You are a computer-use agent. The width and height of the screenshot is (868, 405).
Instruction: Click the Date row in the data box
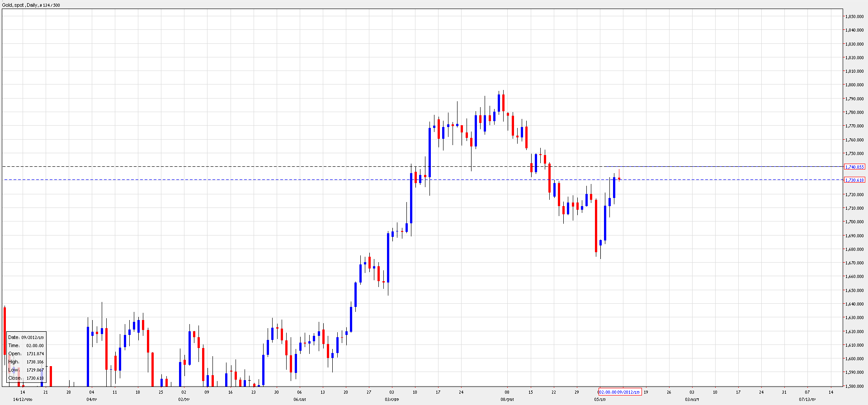pos(26,337)
